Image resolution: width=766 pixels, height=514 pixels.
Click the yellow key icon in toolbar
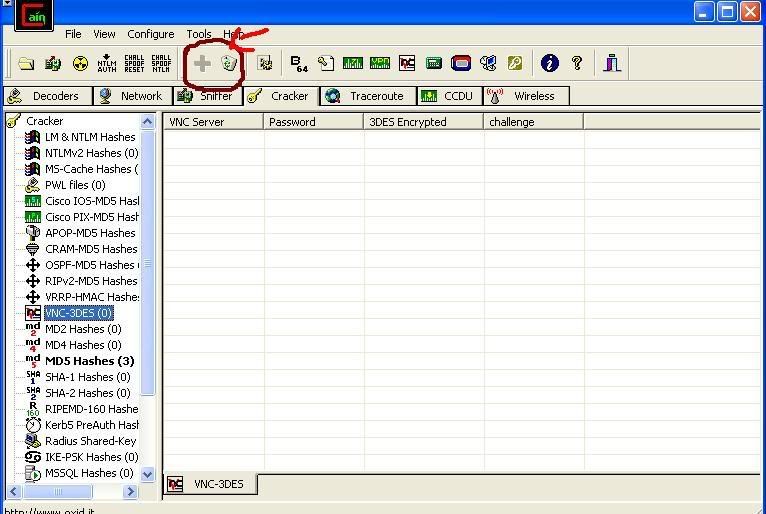[515, 63]
